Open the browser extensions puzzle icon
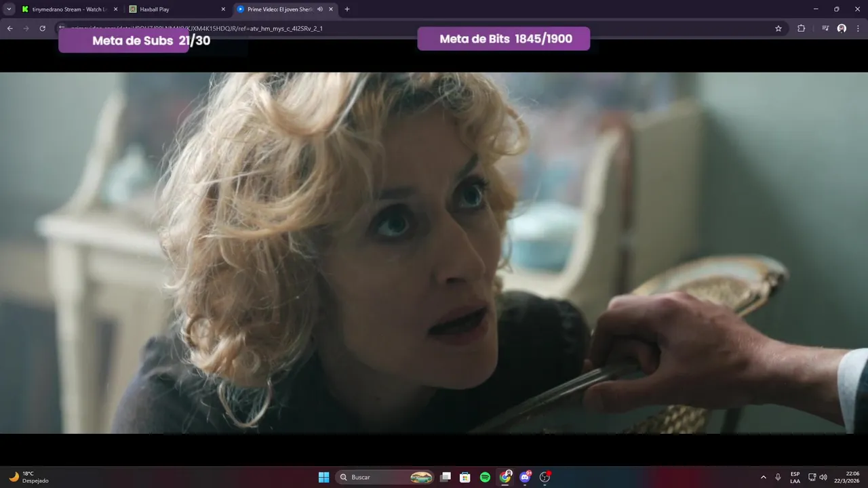Viewport: 868px width, 488px height. [801, 28]
